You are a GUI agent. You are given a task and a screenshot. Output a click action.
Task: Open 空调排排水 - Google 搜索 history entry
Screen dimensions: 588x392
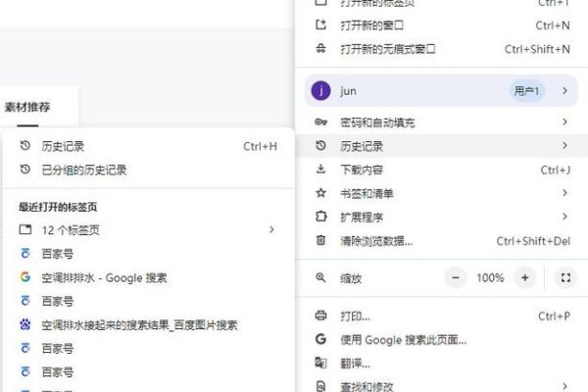pos(148,277)
